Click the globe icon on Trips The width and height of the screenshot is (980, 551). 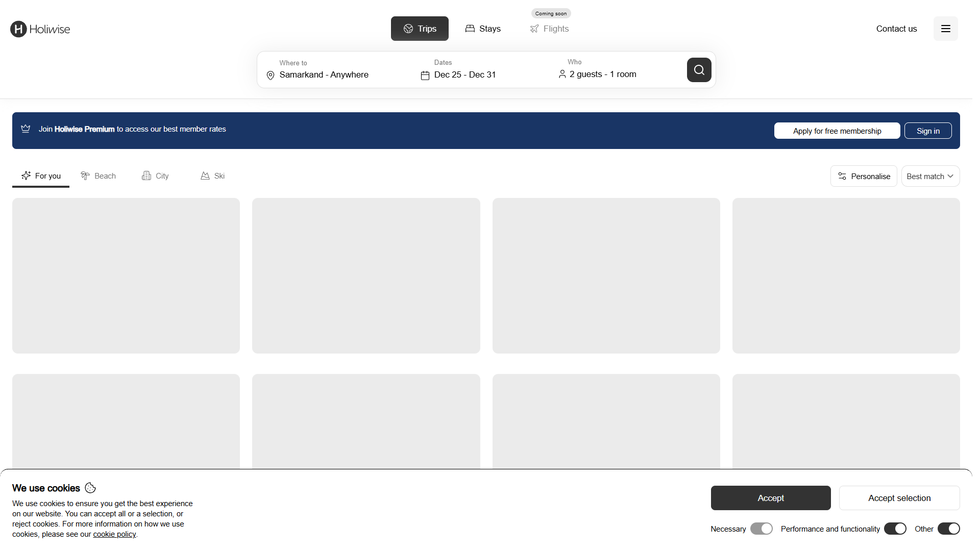[408, 29]
